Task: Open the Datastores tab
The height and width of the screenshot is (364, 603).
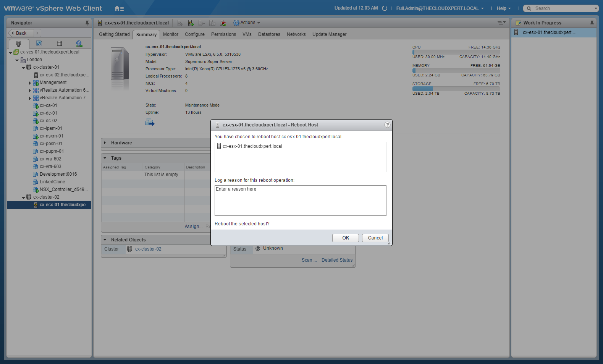Action: 269,34
